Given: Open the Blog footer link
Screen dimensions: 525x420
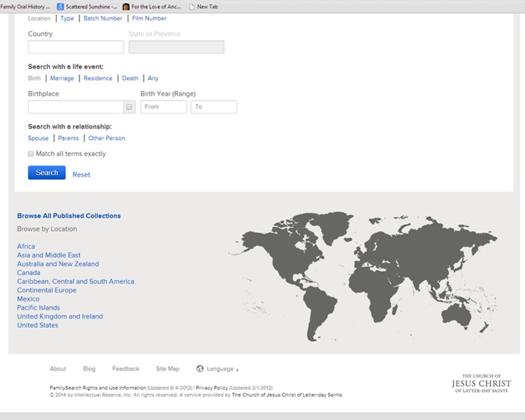Looking at the screenshot, I should pos(89,369).
